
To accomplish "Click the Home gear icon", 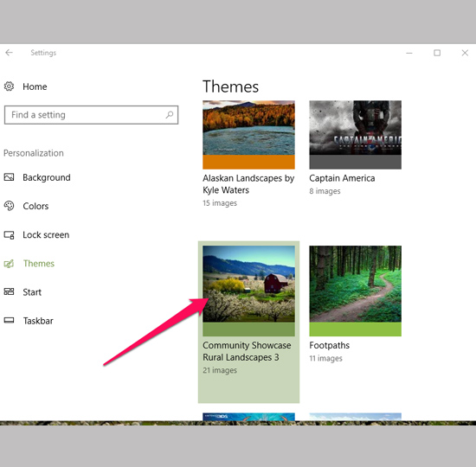I will coord(9,86).
